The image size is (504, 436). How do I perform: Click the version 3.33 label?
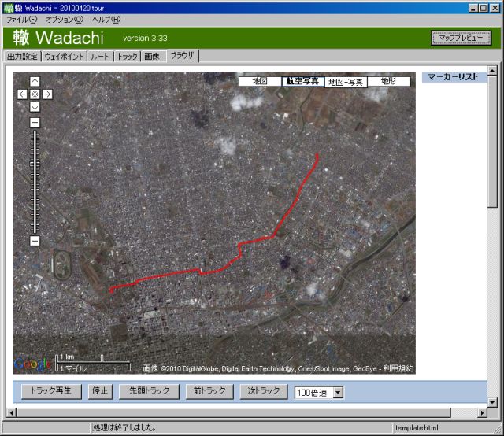point(145,39)
